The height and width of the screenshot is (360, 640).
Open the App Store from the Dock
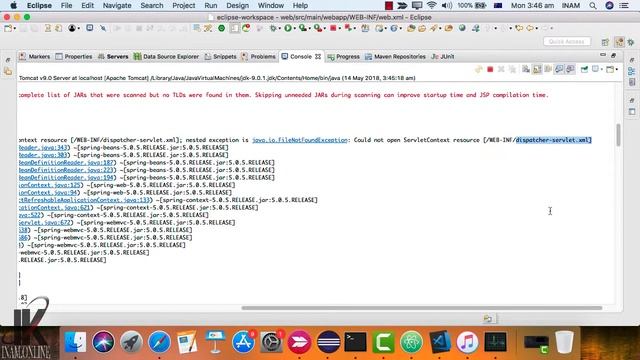(243, 342)
